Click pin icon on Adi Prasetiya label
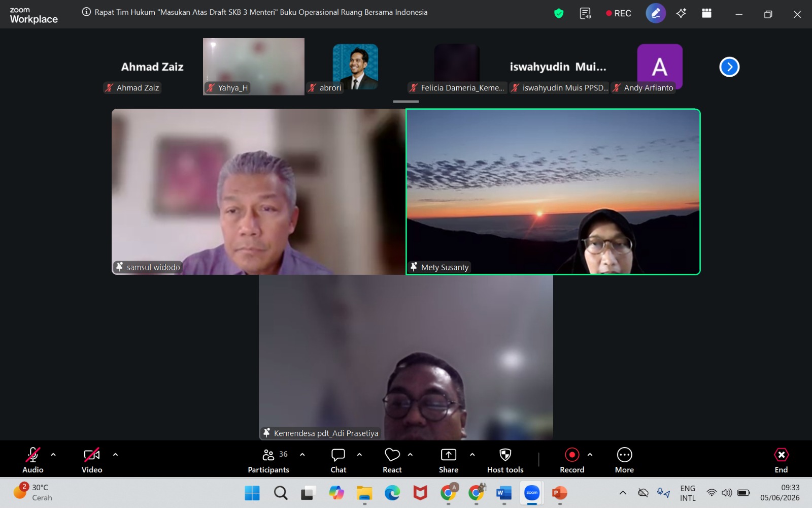The height and width of the screenshot is (508, 812). (x=266, y=433)
